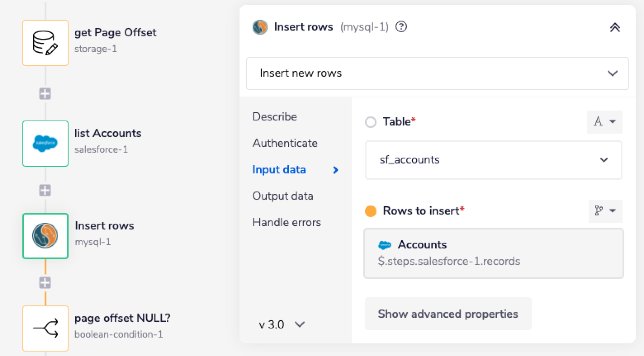Click the orange circle beside Rows to insert

[x=371, y=211]
